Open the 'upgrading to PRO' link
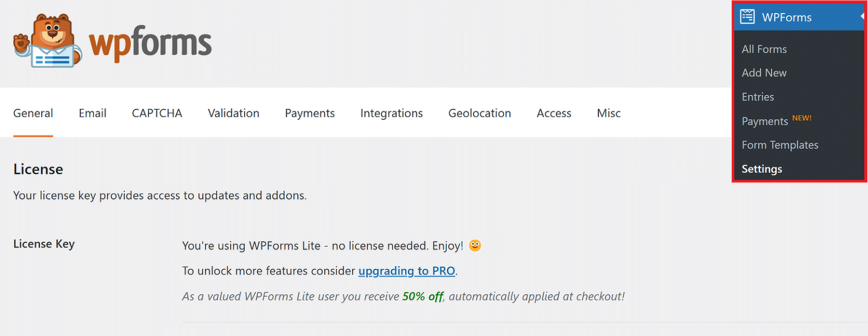The height and width of the screenshot is (336, 868). pyautogui.click(x=406, y=270)
